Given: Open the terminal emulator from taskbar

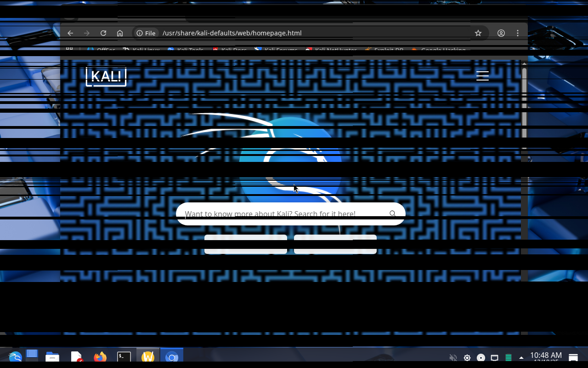Looking at the screenshot, I should tap(124, 357).
